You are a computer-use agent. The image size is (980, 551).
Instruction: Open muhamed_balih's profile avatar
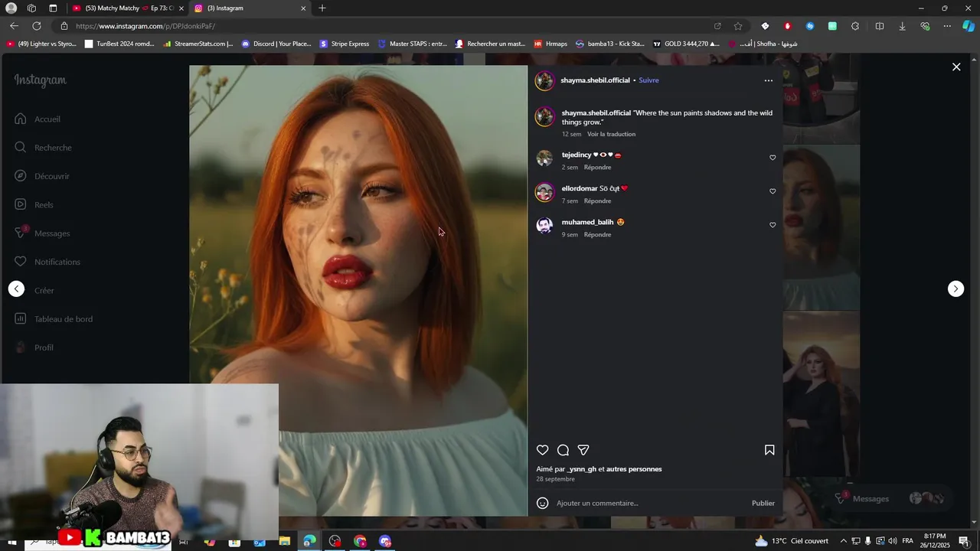pos(544,226)
